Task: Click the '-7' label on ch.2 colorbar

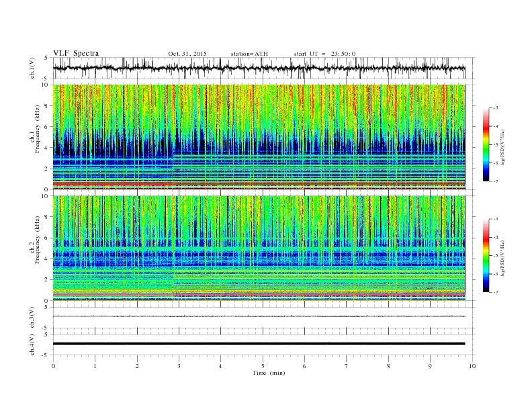Action: coord(496,292)
